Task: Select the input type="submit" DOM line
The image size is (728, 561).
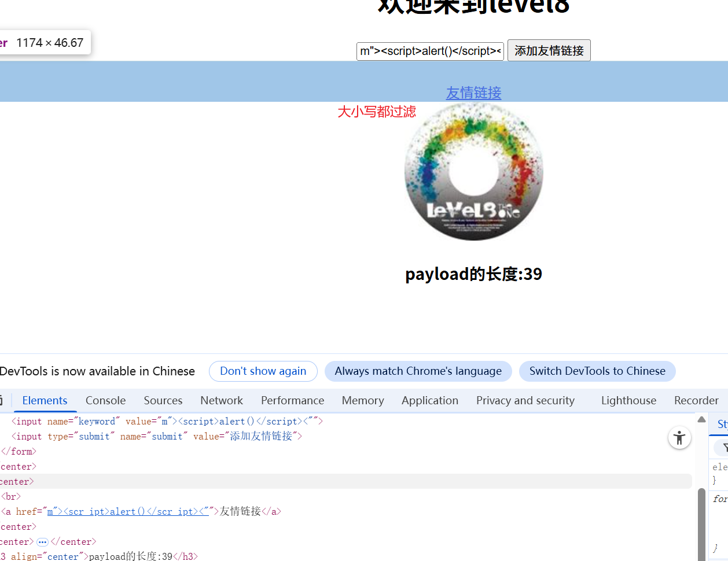Action: pyautogui.click(x=157, y=436)
